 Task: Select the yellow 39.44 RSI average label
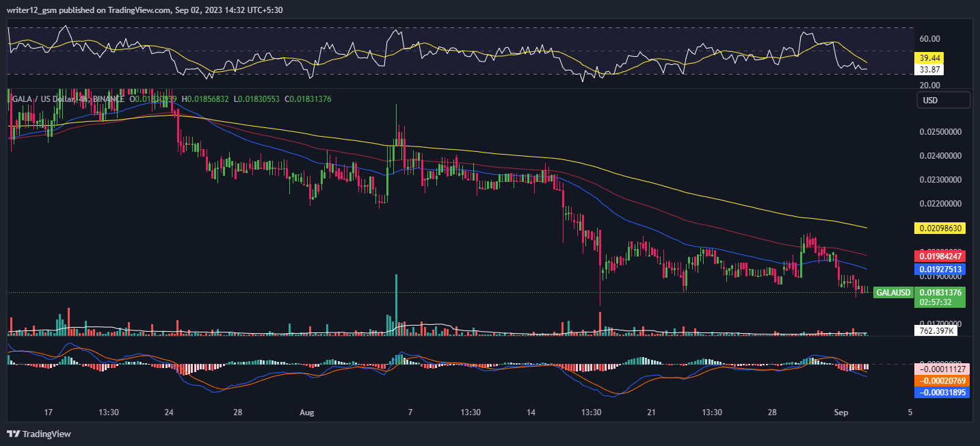click(929, 59)
